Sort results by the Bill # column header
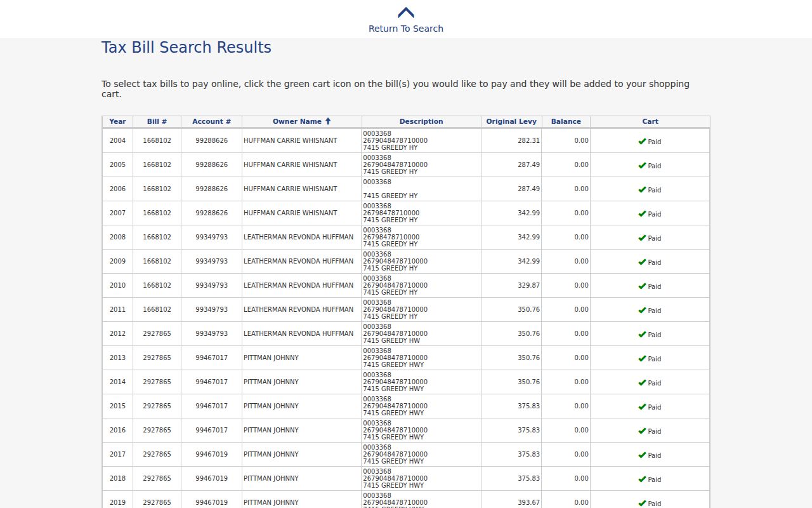This screenshot has width=812, height=508. (x=157, y=121)
